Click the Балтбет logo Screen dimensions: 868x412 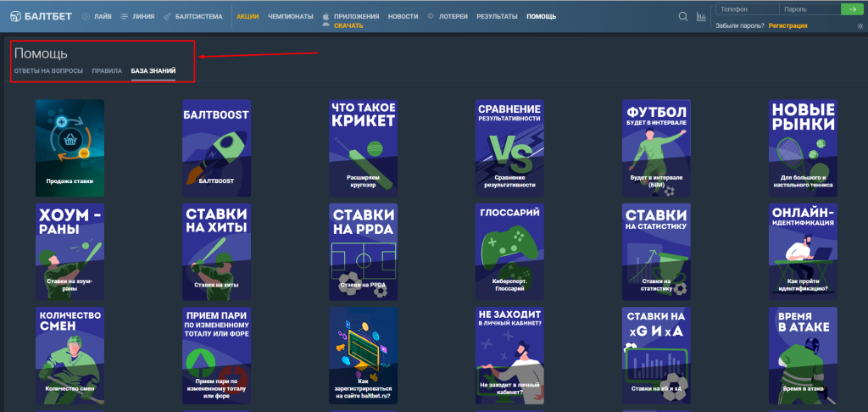[x=41, y=17]
